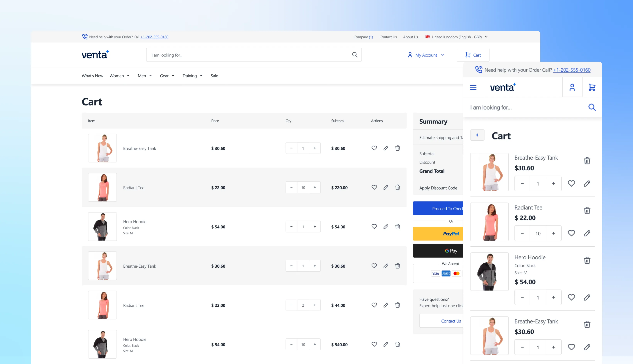Open the Sale menu item
This screenshot has height=364, width=633.
pos(214,76)
